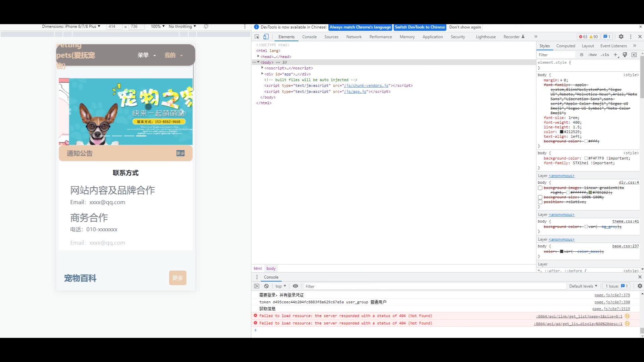Open device toolbar three-dot options menu

tap(245, 26)
